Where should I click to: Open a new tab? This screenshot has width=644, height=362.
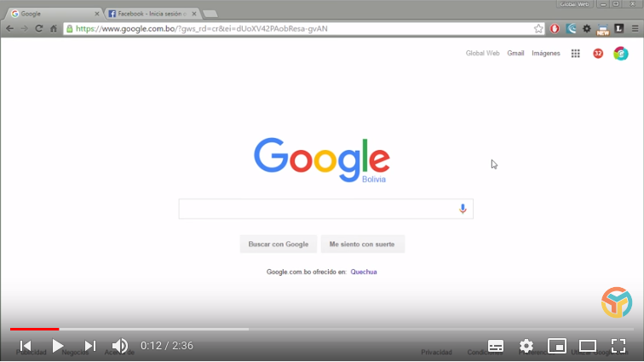tap(210, 14)
